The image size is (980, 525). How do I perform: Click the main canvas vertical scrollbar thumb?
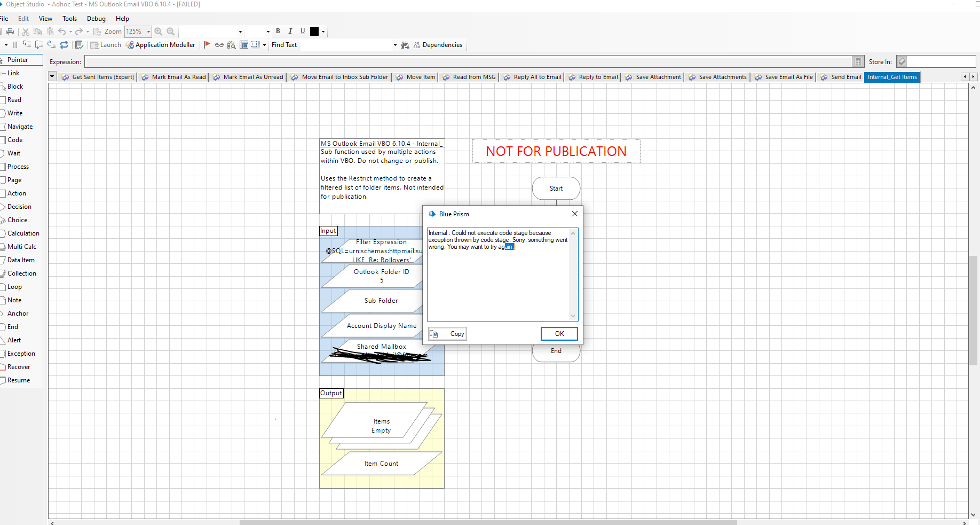pos(974,310)
